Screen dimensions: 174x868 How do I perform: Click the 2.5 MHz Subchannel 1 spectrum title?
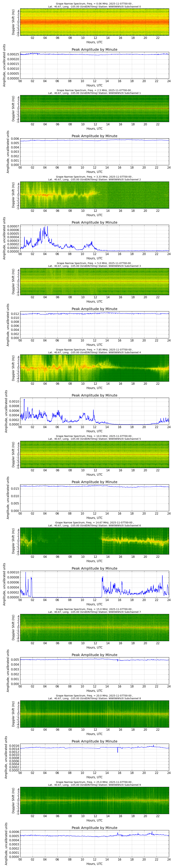pyautogui.click(x=94, y=92)
